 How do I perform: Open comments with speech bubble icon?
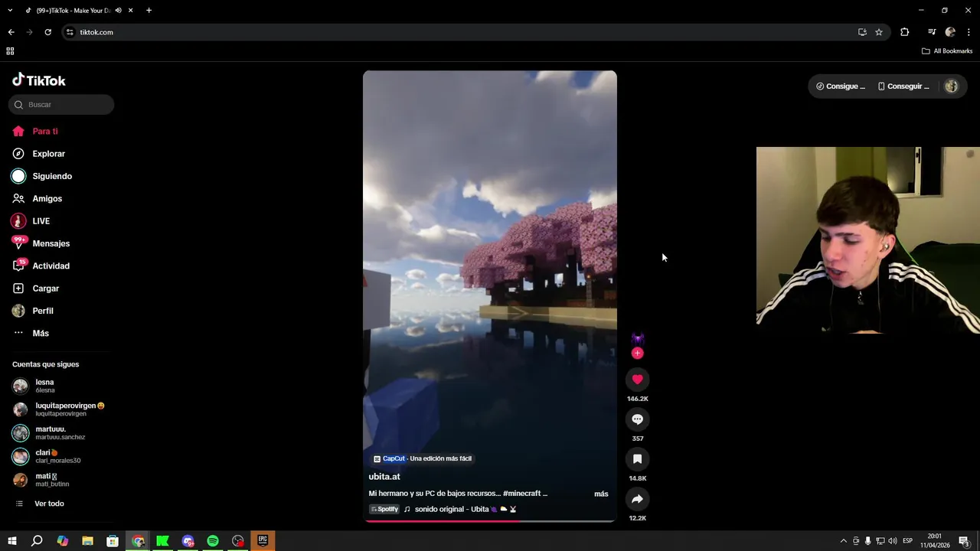[x=637, y=419]
